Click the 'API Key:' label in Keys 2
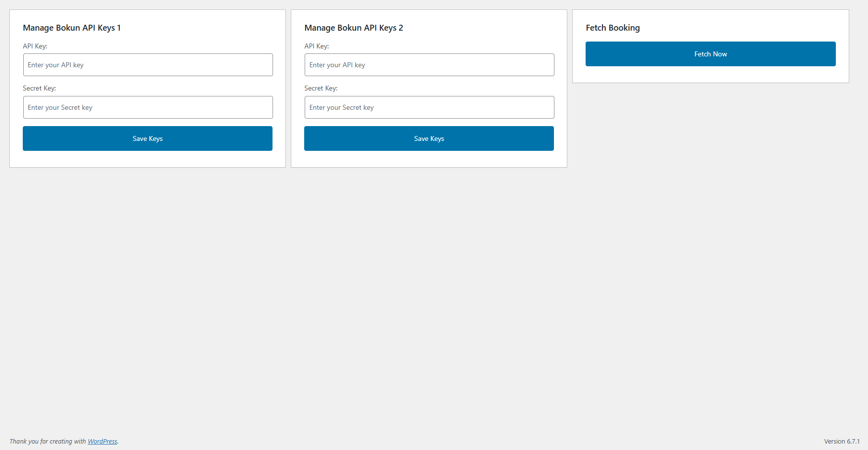 [x=317, y=46]
